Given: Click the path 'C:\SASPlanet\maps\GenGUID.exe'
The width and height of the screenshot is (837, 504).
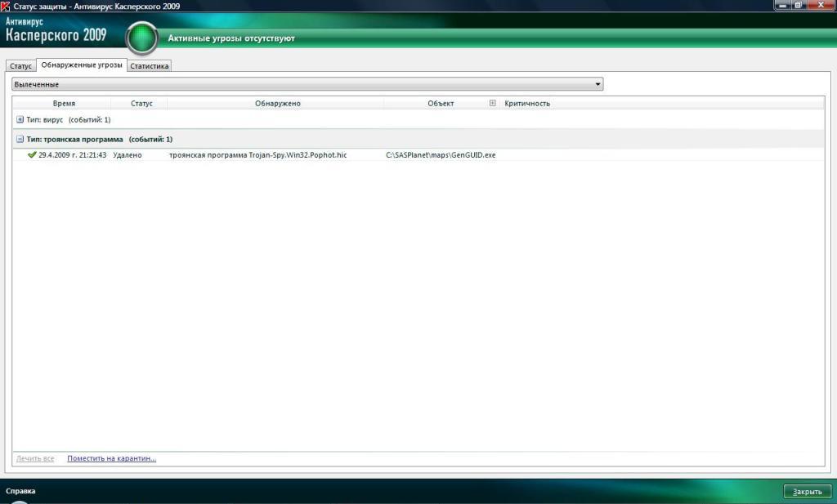Looking at the screenshot, I should [441, 154].
